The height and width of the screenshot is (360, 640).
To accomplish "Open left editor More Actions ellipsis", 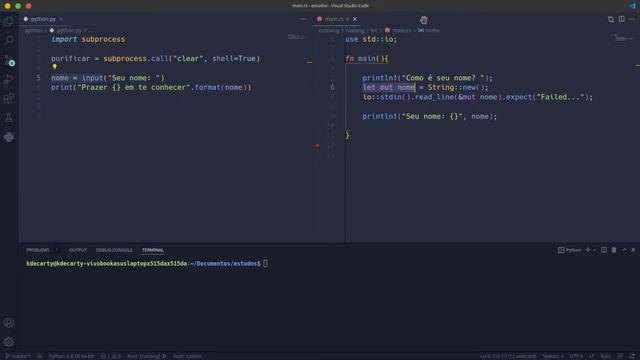I will point(303,19).
